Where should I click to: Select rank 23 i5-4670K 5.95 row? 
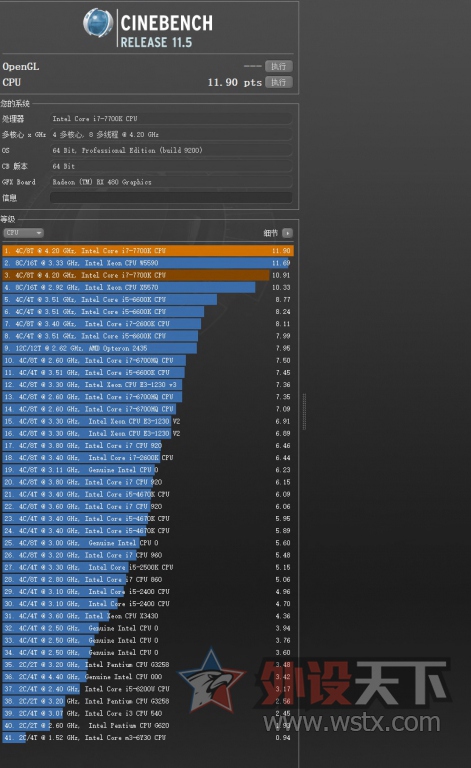point(148,519)
